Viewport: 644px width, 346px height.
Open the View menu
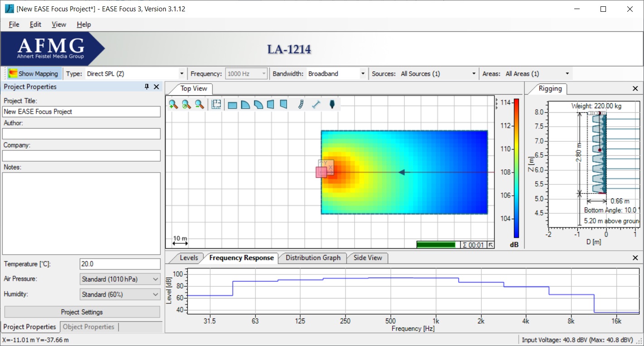point(59,24)
